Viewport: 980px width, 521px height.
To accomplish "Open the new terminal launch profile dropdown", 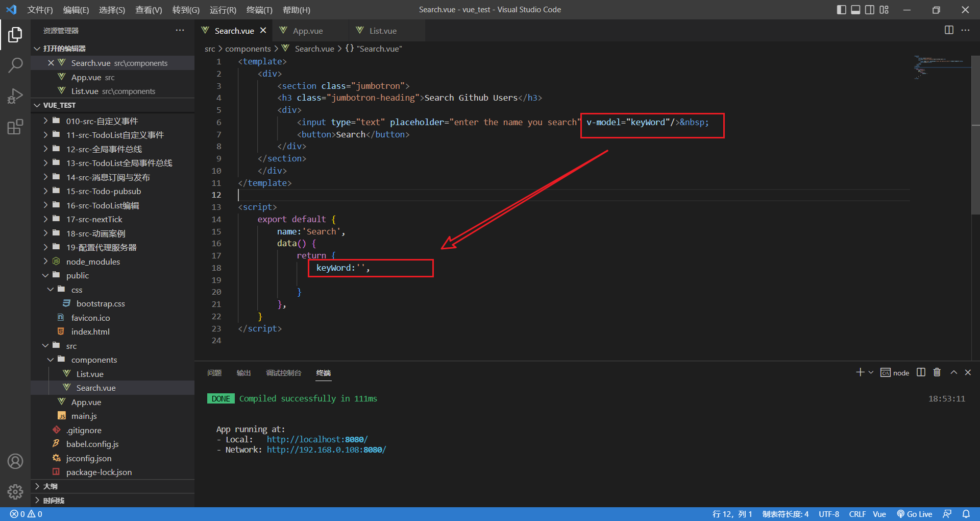I will coord(871,372).
